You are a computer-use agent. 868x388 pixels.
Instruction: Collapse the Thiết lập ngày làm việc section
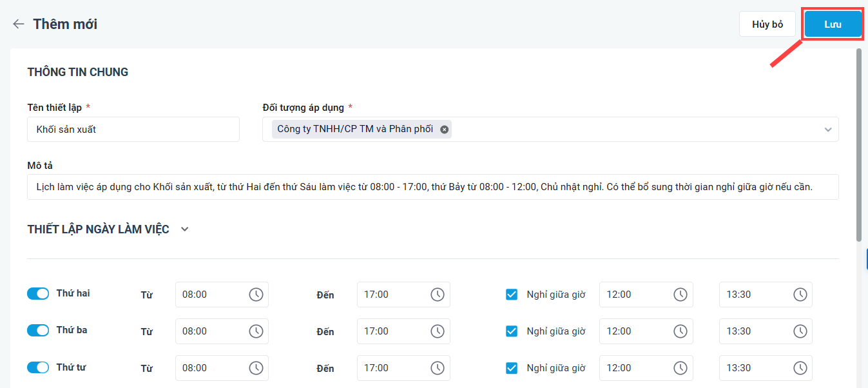(185, 229)
